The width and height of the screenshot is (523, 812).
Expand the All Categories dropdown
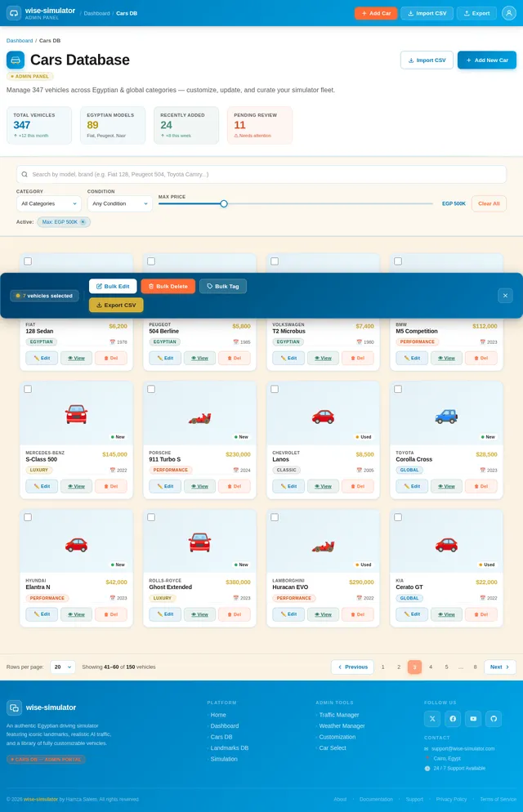[x=48, y=203]
